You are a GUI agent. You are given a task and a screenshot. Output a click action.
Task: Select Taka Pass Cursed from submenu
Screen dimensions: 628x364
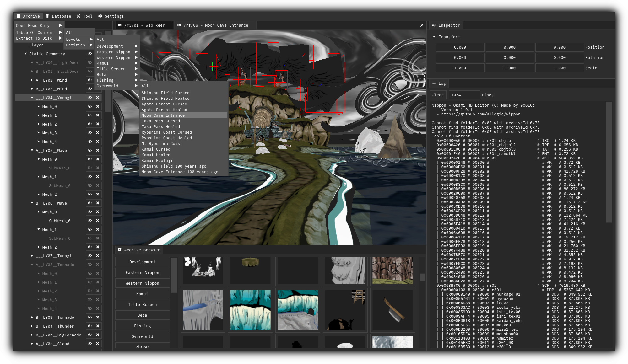click(x=161, y=121)
